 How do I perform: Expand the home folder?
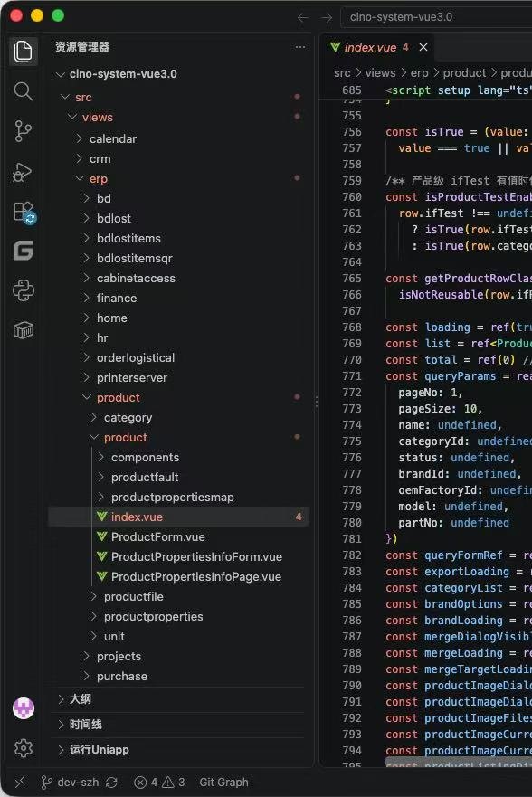click(x=179, y=318)
